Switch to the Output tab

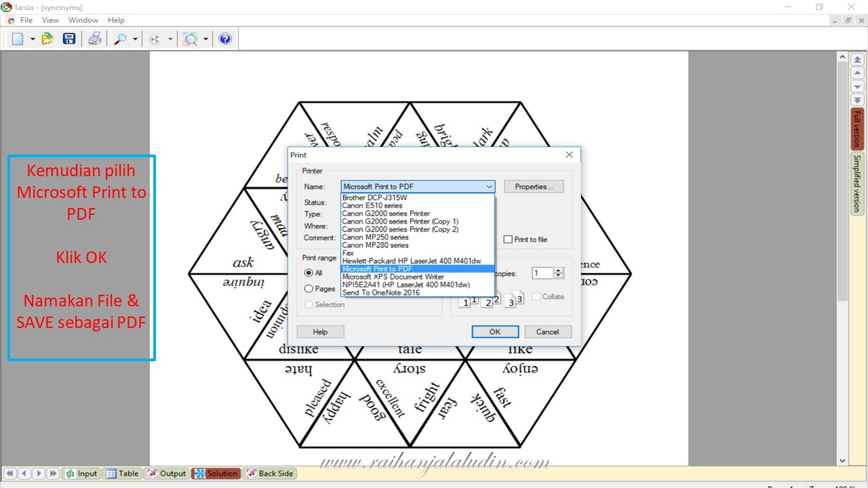click(167, 474)
